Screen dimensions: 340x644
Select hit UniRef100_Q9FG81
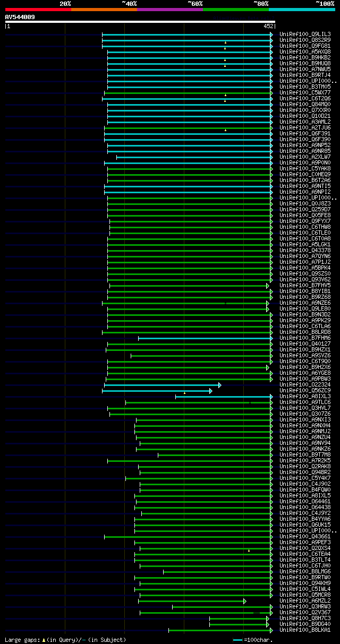305,46
